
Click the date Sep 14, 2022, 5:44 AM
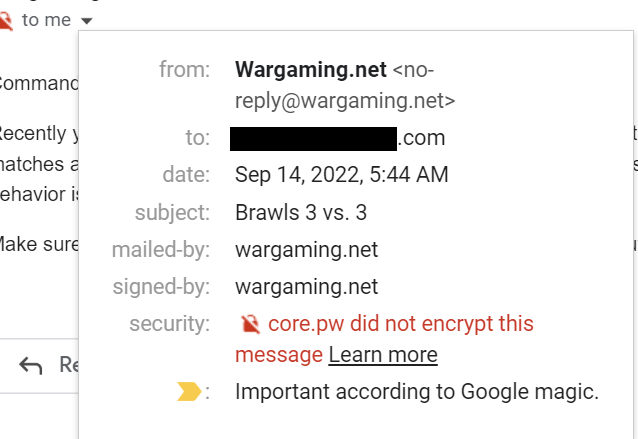(341, 175)
